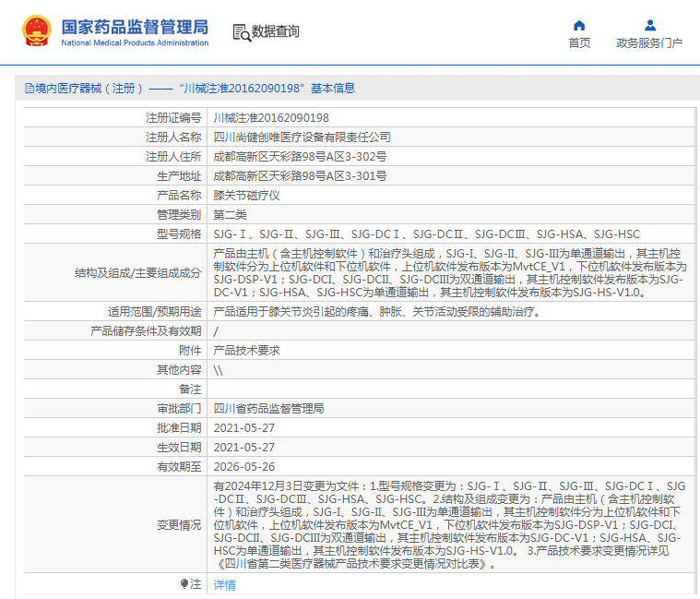The image size is (700, 599).
Task: Click the 产品储存条件及有效期 label
Action: point(146,331)
